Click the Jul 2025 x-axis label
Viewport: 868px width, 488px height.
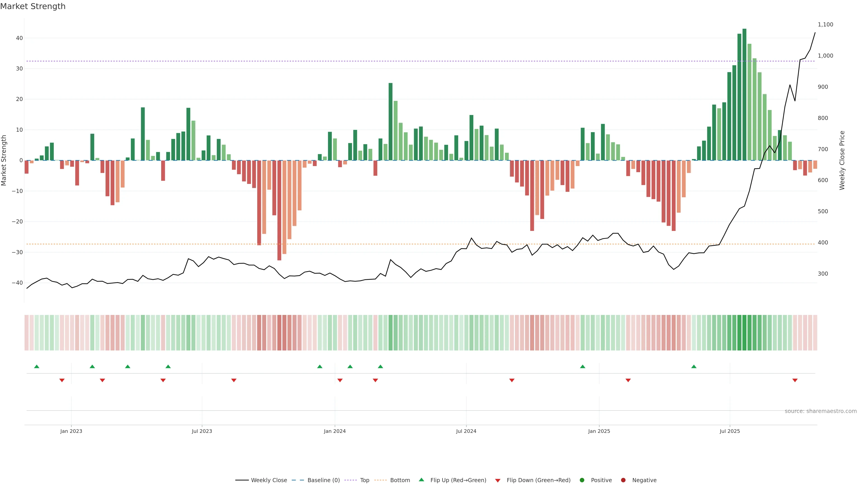click(x=729, y=431)
